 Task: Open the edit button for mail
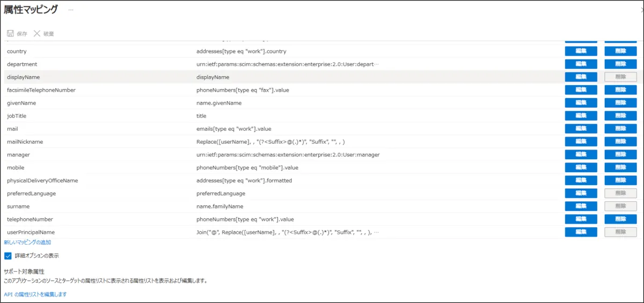581,129
